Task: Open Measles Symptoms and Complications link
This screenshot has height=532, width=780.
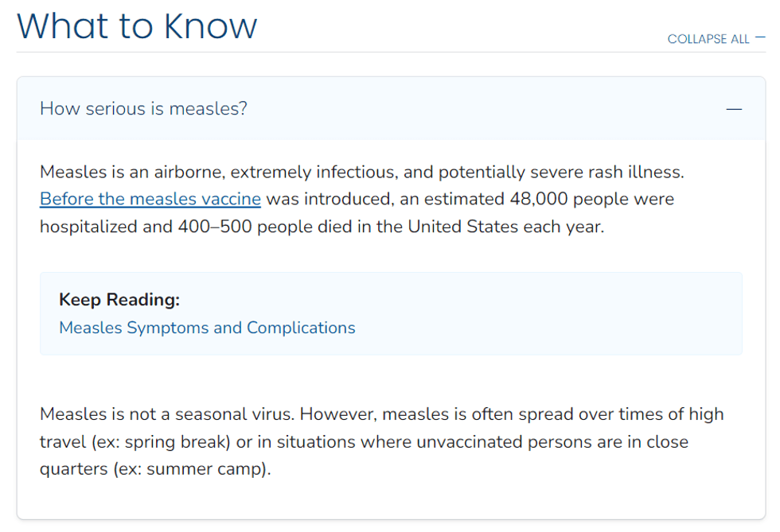Action: click(207, 328)
